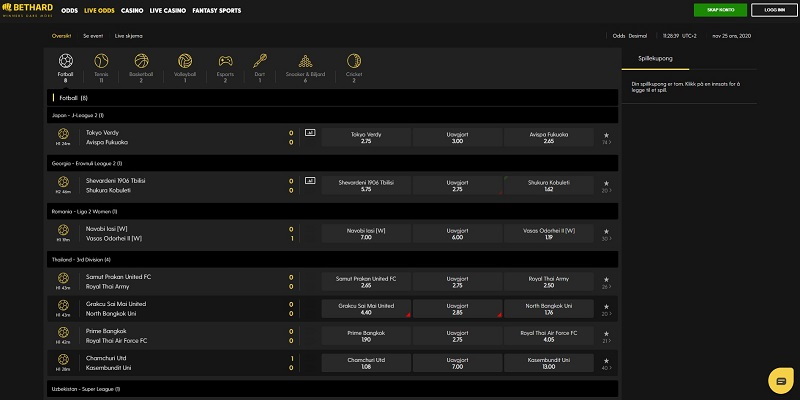Bet Uavgjort at 6.00 for Navobi Iasi
This screenshot has width=800, height=400.
(457, 233)
